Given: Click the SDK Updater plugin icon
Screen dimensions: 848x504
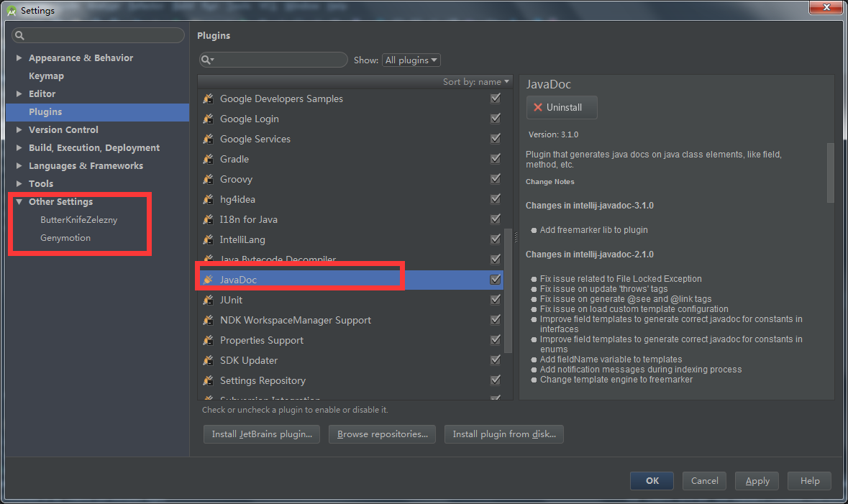Looking at the screenshot, I should 208,360.
